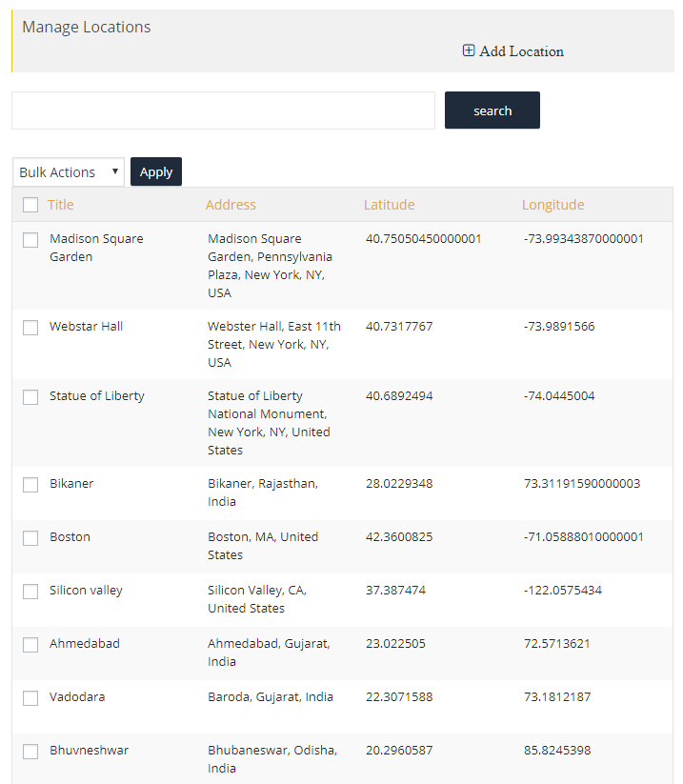Check the Madison Square Garden row checkbox
The height and width of the screenshot is (784, 683).
[x=30, y=240]
